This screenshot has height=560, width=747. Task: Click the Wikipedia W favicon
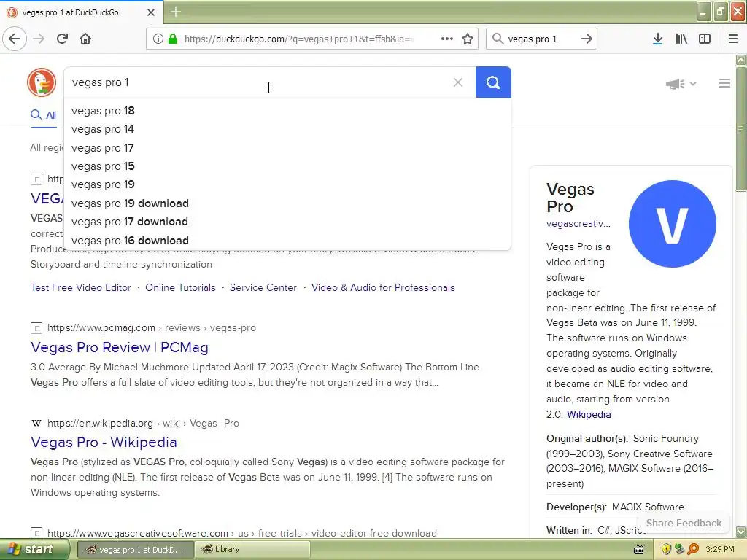click(x=36, y=423)
